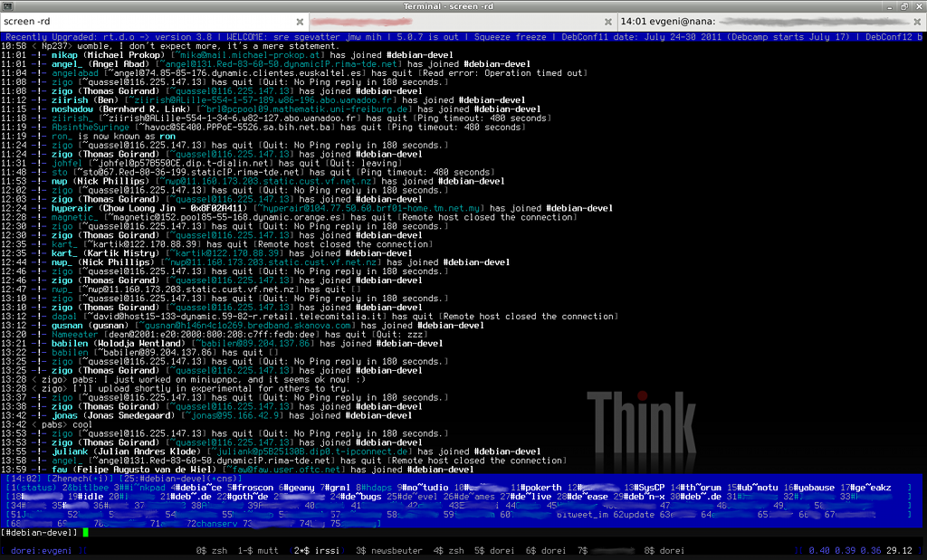
Task: Click '24#de~bugs' channel entry
Action: [x=356, y=496]
